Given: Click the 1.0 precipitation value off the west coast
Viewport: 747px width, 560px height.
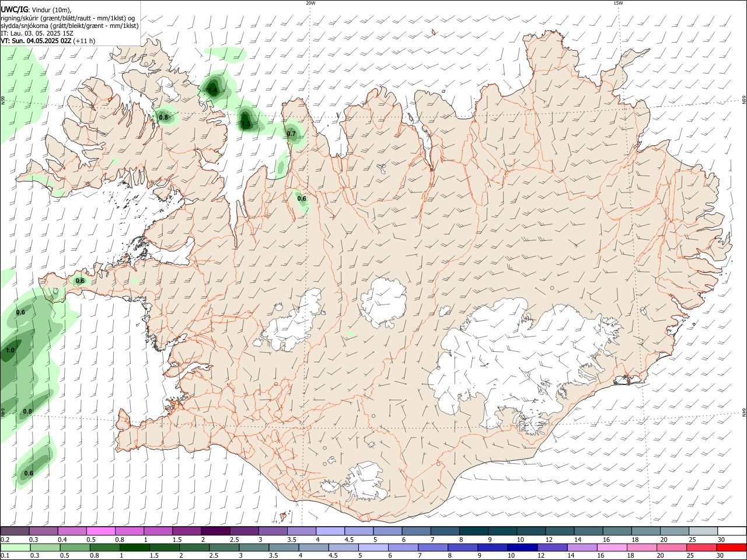Looking at the screenshot, I should (x=10, y=351).
